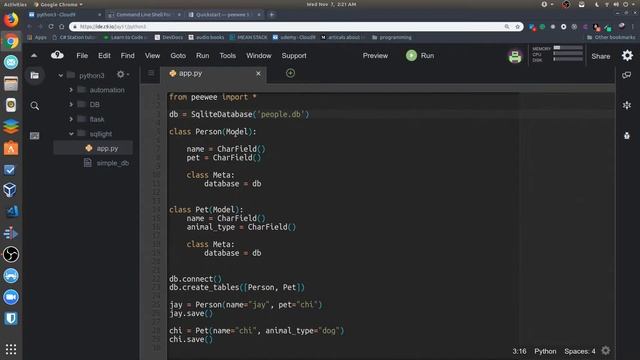Collapse the sqllight folder
Screen dimensions: 640x360
[71, 134]
